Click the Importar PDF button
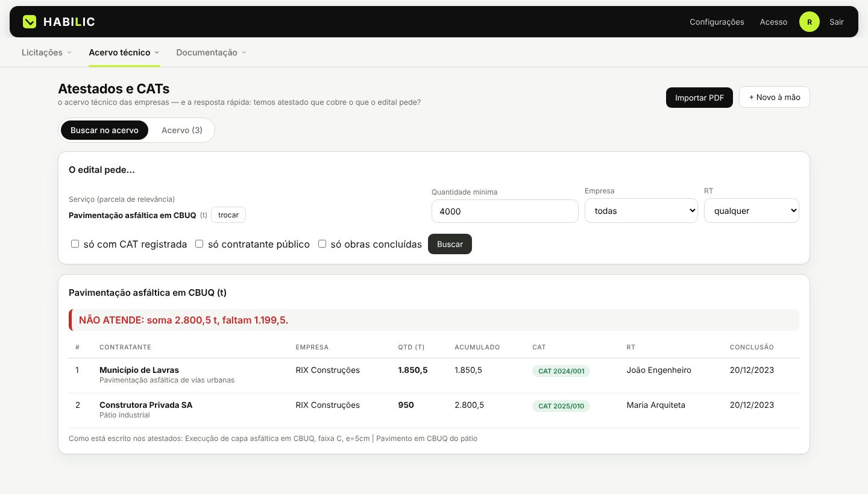The width and height of the screenshot is (868, 494). click(699, 98)
